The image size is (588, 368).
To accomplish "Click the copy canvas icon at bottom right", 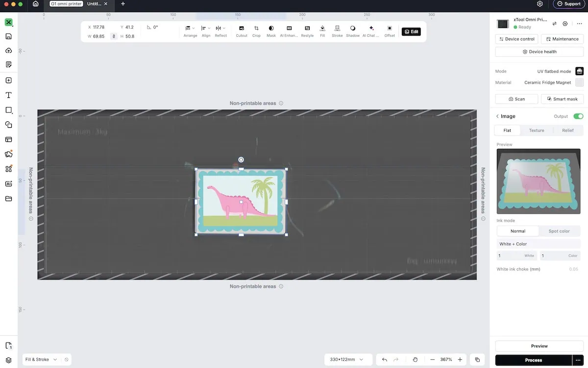I will point(477,360).
